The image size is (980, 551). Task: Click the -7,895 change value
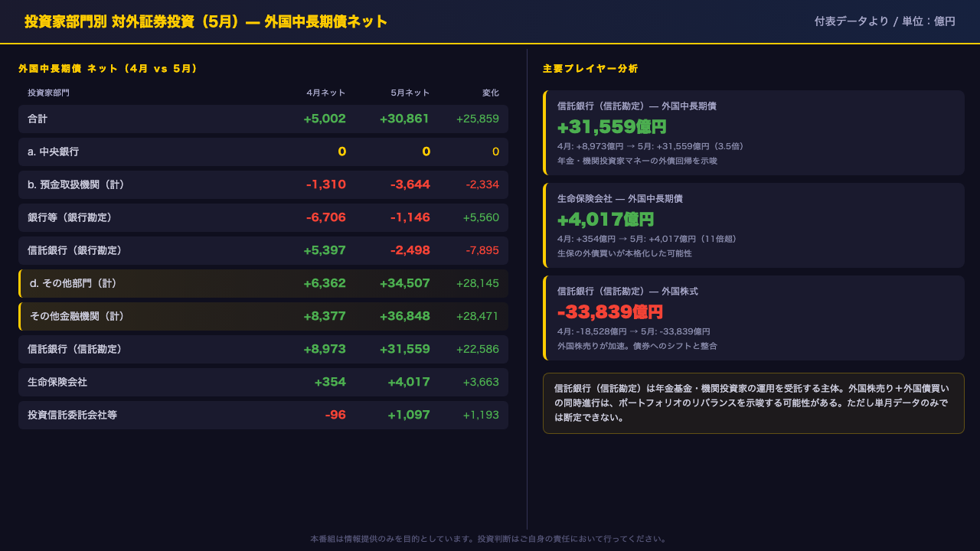coord(482,251)
